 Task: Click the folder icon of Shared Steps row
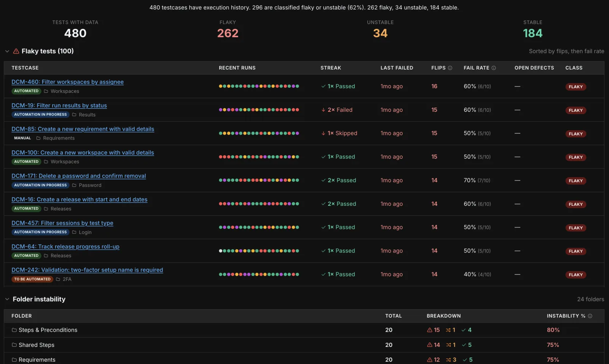(x=14, y=345)
